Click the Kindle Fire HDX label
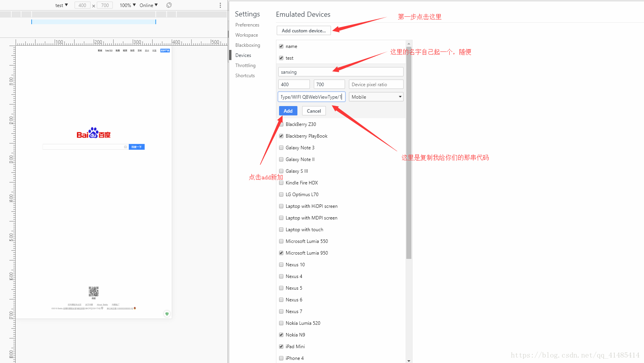This screenshot has width=644, height=363. pyautogui.click(x=302, y=183)
